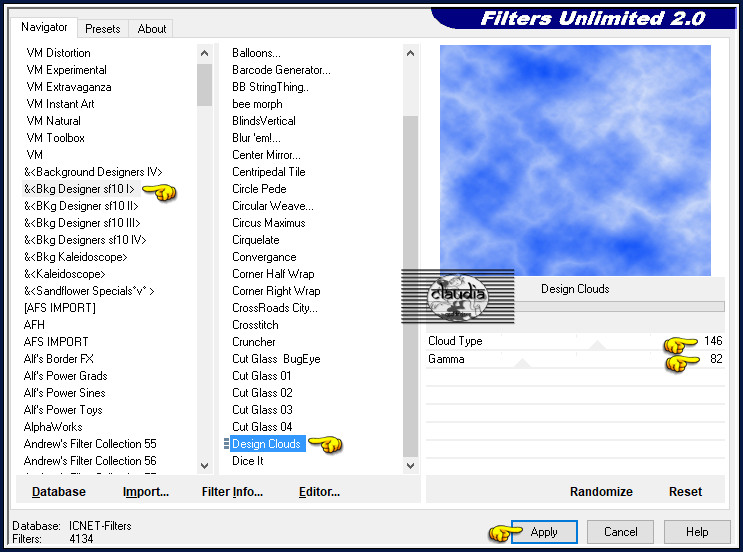Screen dimensions: 743x552
Task: Choose the Barcode Generator... filter
Action: (281, 70)
